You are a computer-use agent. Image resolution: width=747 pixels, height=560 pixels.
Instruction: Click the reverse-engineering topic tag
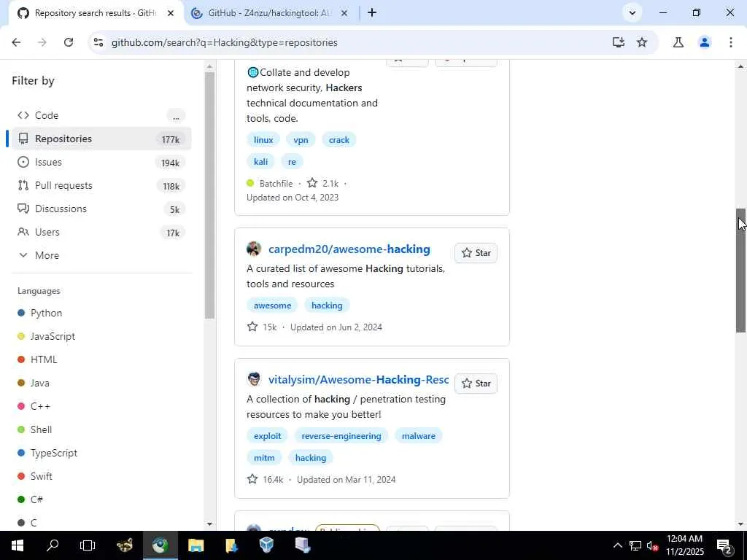341,436
